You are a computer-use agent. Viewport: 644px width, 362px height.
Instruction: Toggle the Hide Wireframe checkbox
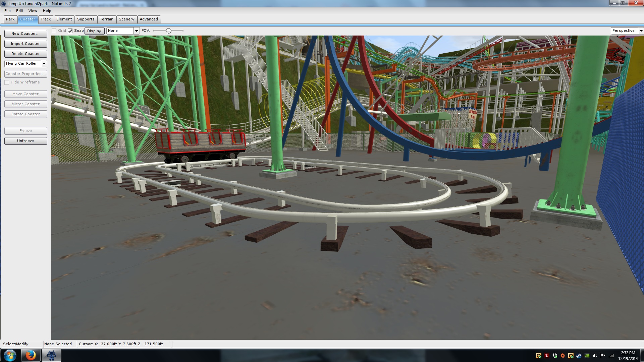7,82
